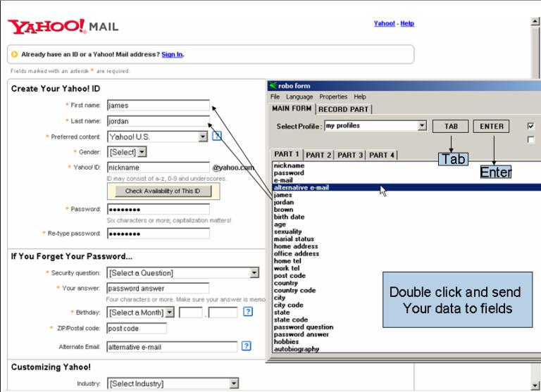This screenshot has width=541, height=392.
Task: Select 'password answer' in the robo form list
Action: pyautogui.click(x=301, y=334)
